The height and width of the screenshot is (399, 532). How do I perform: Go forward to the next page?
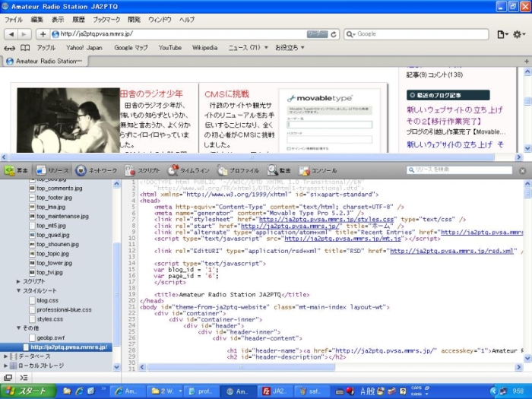click(24, 34)
